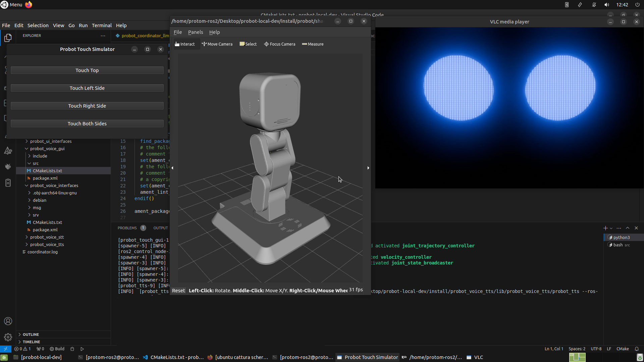Screen dimensions: 644x362
Task: Expand right RViz panel arrow
Action: pos(368,168)
